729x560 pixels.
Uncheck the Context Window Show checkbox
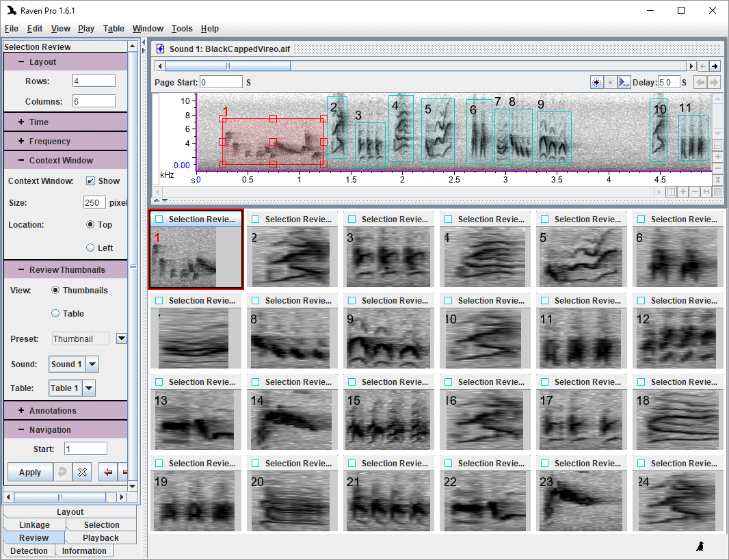click(90, 181)
